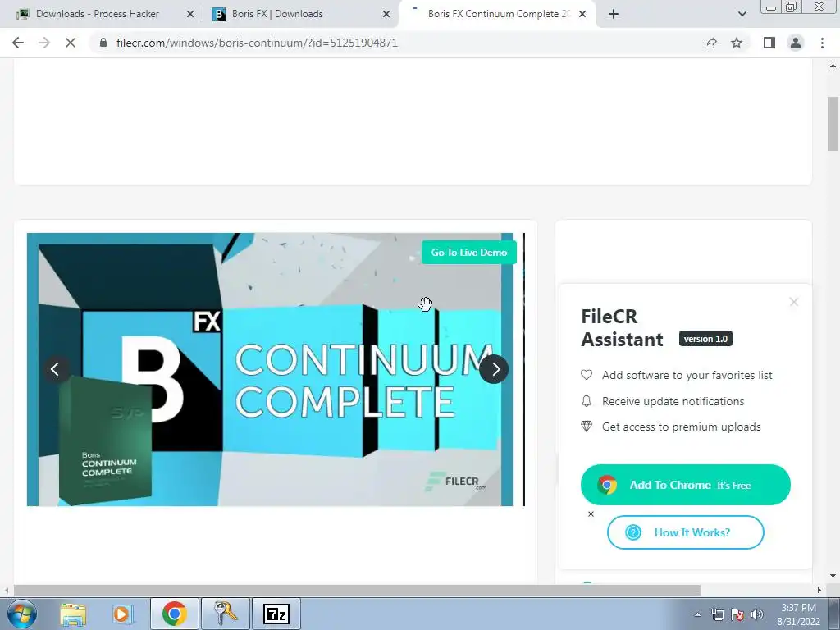The height and width of the screenshot is (630, 840).
Task: Go back to the previous page
Action: (x=18, y=43)
